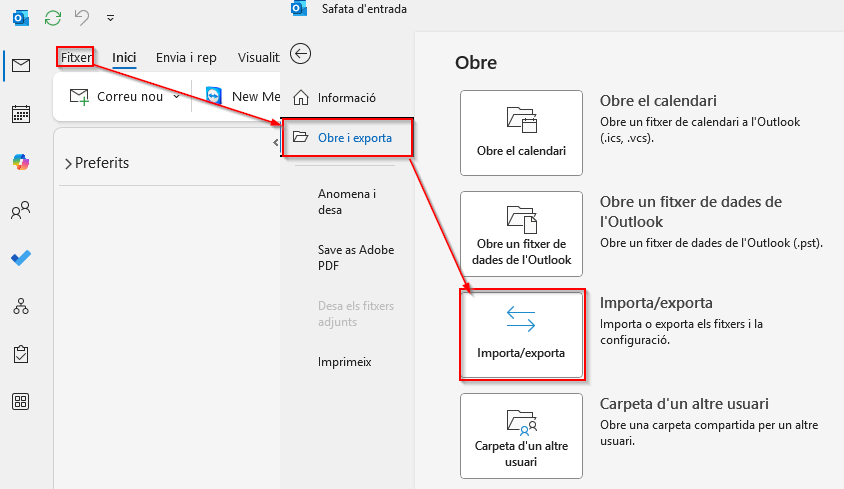Expand the Preferits folder group
Image resolution: width=844 pixels, height=489 pixels.
click(x=68, y=163)
